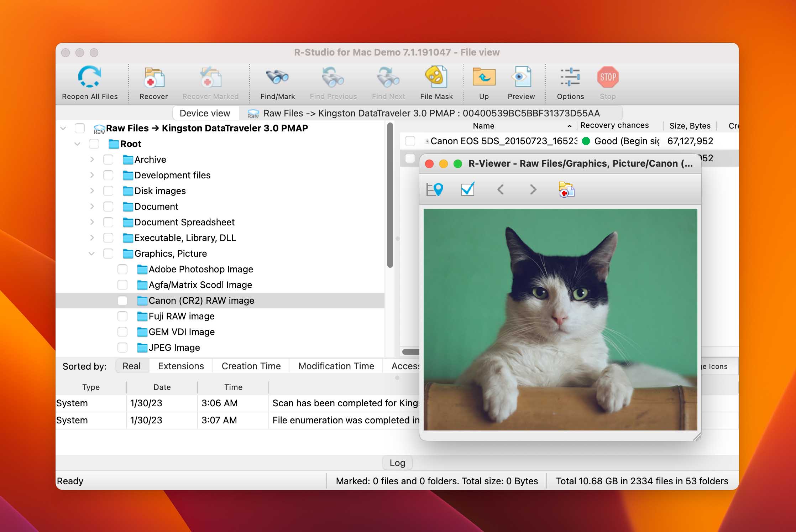Viewport: 796px width, 532px height.
Task: Click the Raw icon in the path tab
Action: 253,114
